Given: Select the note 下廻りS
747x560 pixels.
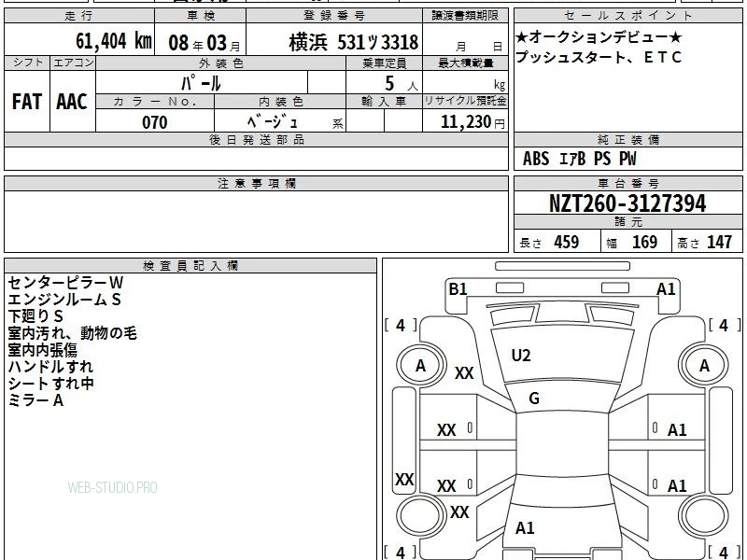Looking at the screenshot, I should [35, 316].
